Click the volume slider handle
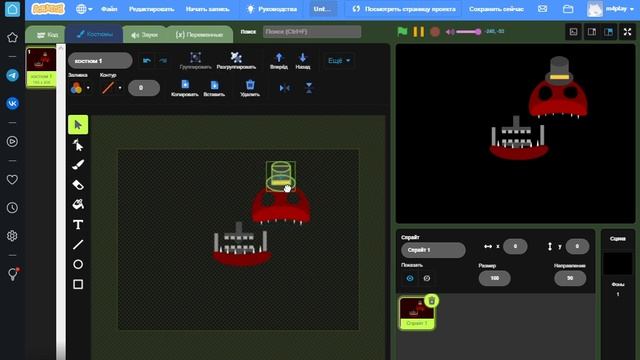 pos(478,31)
